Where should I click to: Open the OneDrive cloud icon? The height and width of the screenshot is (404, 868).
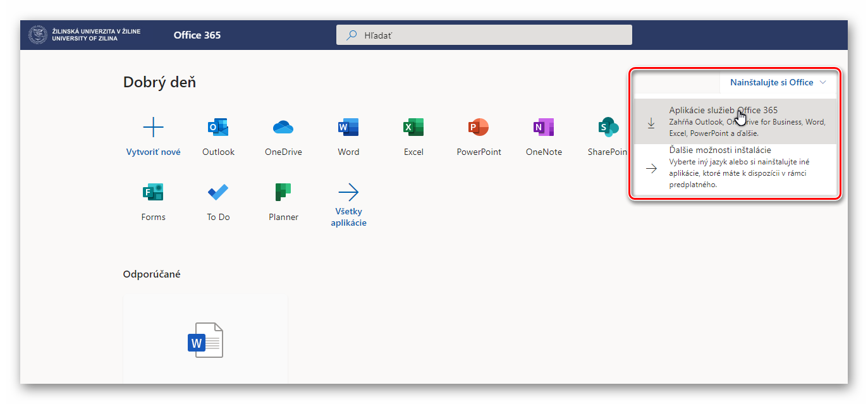[x=283, y=128]
